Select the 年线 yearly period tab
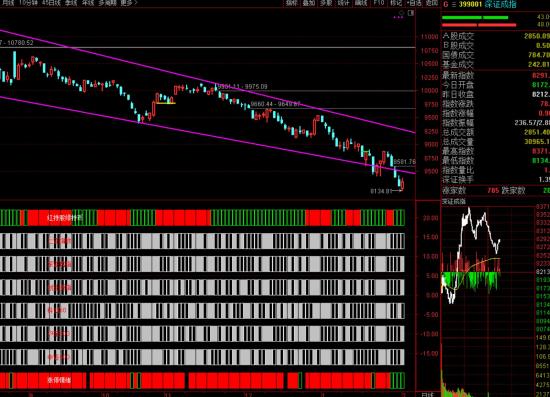 pyautogui.click(x=88, y=3)
